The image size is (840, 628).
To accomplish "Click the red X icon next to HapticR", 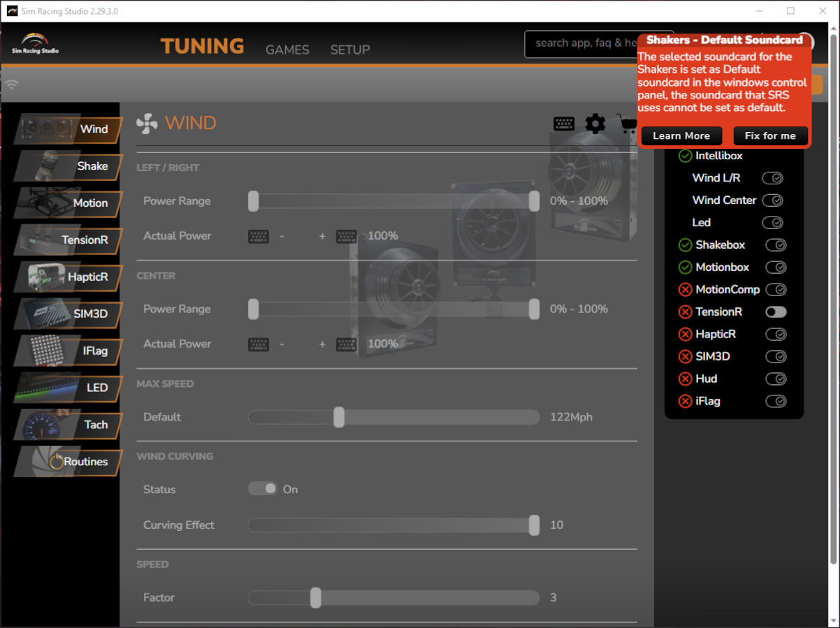I will pos(685,335).
